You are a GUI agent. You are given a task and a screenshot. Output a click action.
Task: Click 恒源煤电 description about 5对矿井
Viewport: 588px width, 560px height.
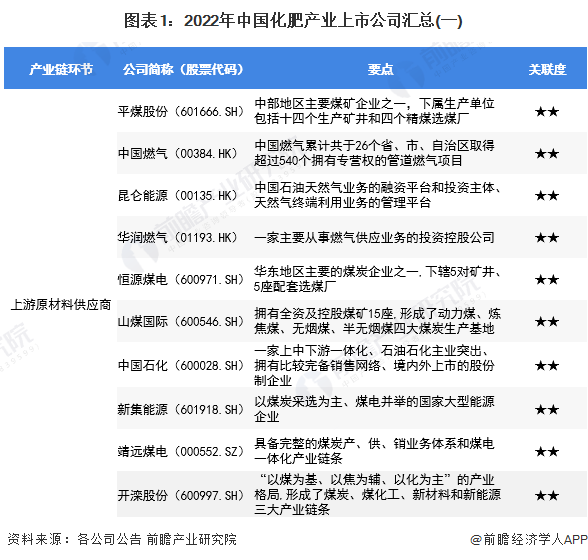point(377,279)
